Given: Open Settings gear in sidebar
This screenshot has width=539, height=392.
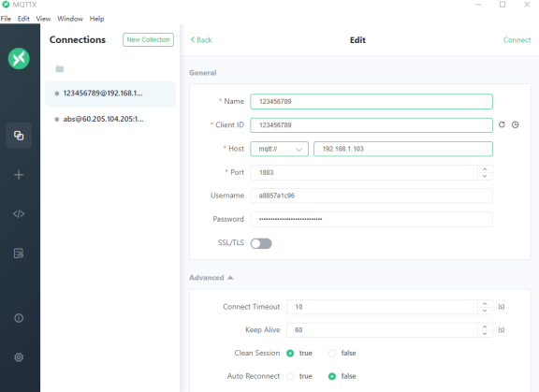Looking at the screenshot, I should [19, 357].
